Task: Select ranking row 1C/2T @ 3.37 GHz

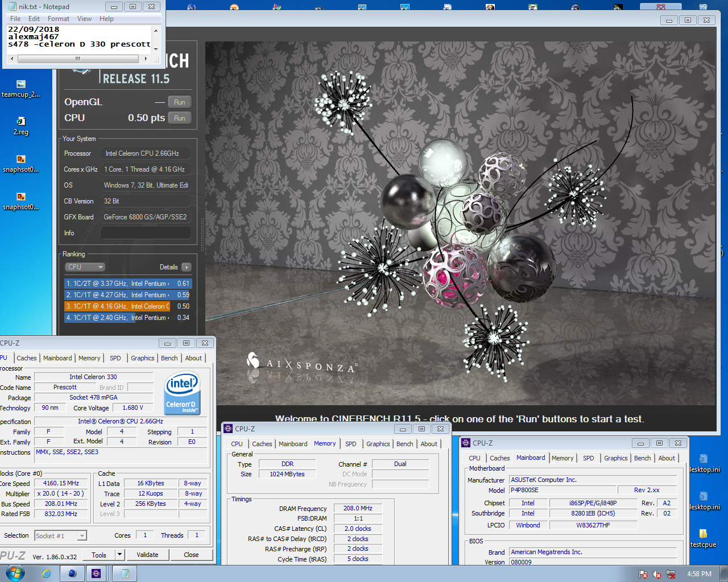Action: 128,284
